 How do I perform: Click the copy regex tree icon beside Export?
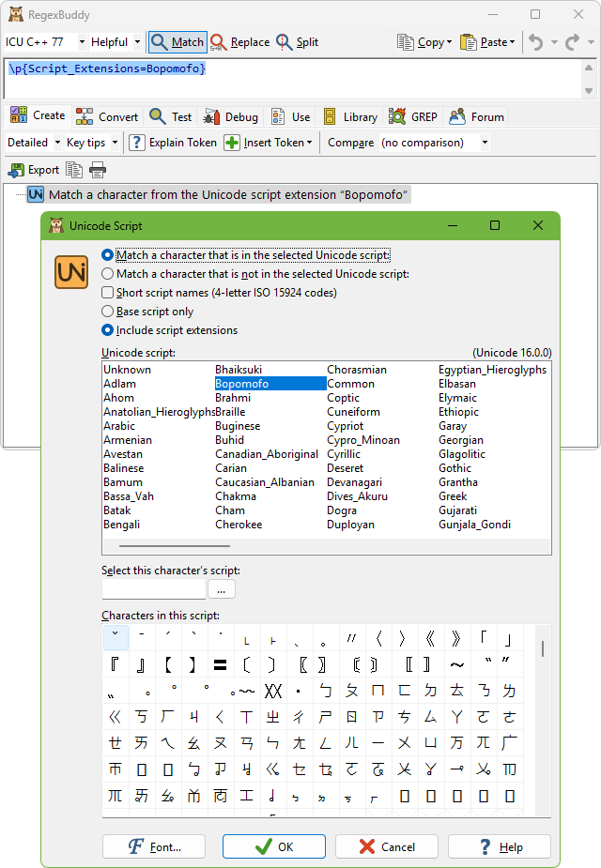pyautogui.click(x=74, y=170)
